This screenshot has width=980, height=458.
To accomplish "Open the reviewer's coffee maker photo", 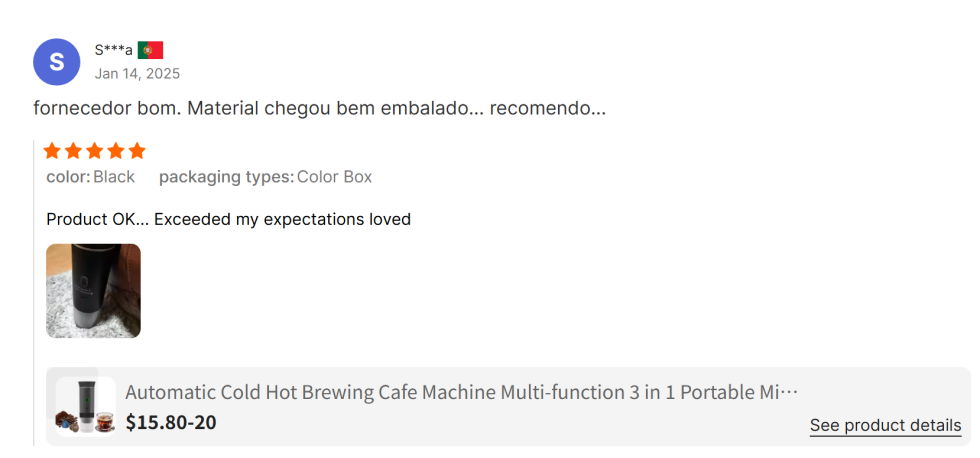I will pos(93,291).
